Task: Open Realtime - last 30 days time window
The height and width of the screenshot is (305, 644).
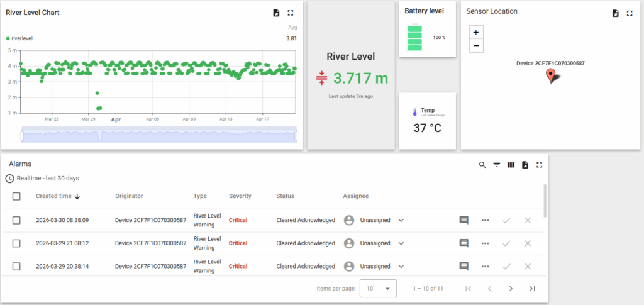Action: pyautogui.click(x=43, y=179)
